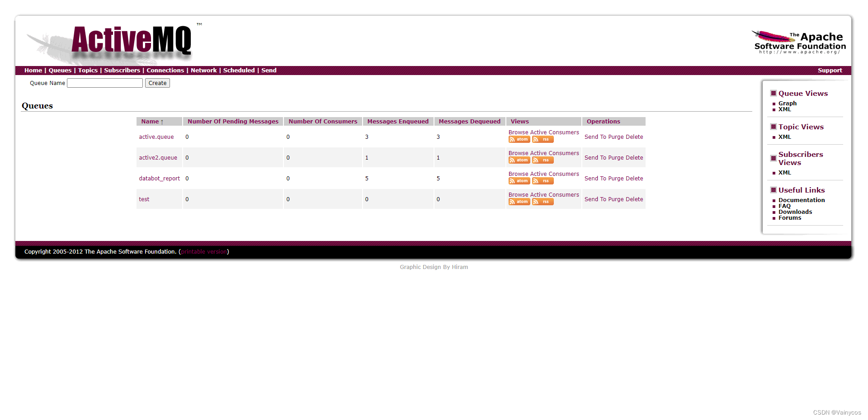
Task: Delete the test queue
Action: coord(634,199)
